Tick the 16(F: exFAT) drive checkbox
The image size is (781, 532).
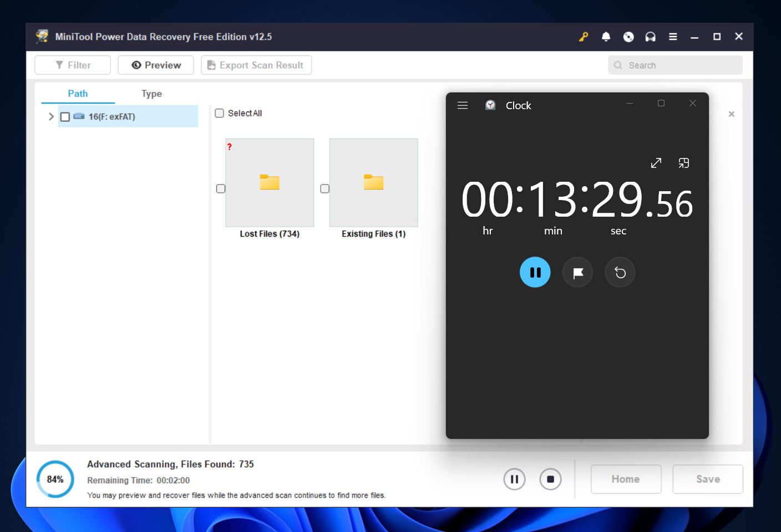(x=65, y=117)
